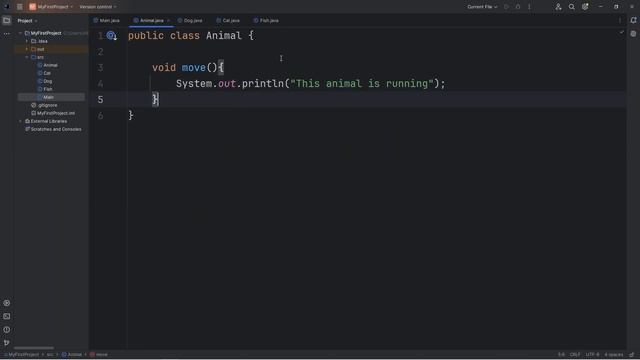Open the hamburger main menu
The image size is (640, 360).
coord(20,7)
